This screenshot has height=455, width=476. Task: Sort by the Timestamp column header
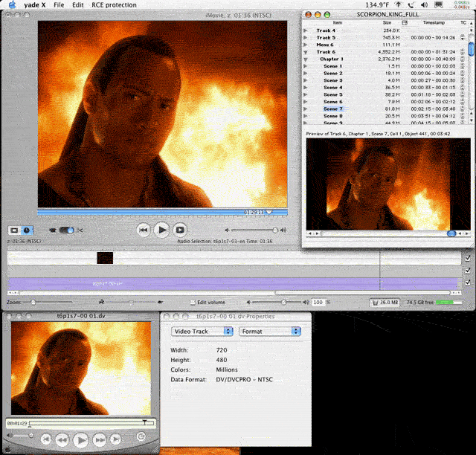coord(434,22)
